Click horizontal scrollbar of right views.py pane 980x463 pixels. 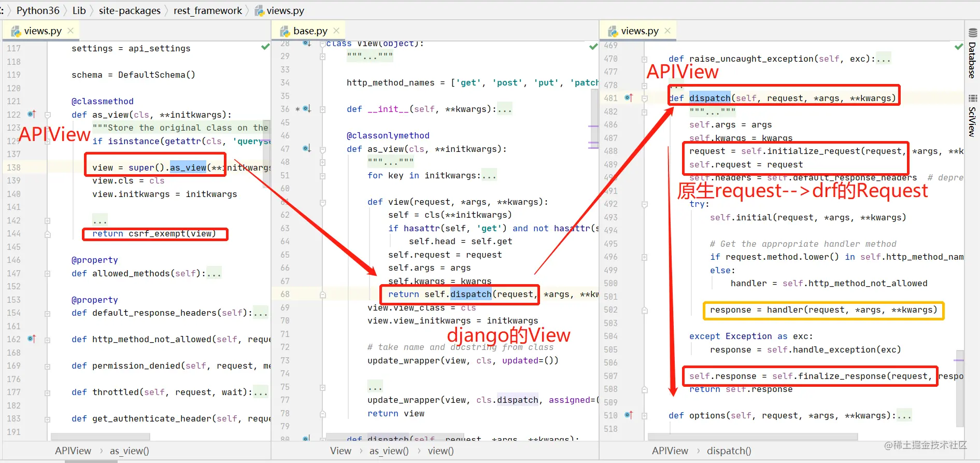click(x=752, y=437)
